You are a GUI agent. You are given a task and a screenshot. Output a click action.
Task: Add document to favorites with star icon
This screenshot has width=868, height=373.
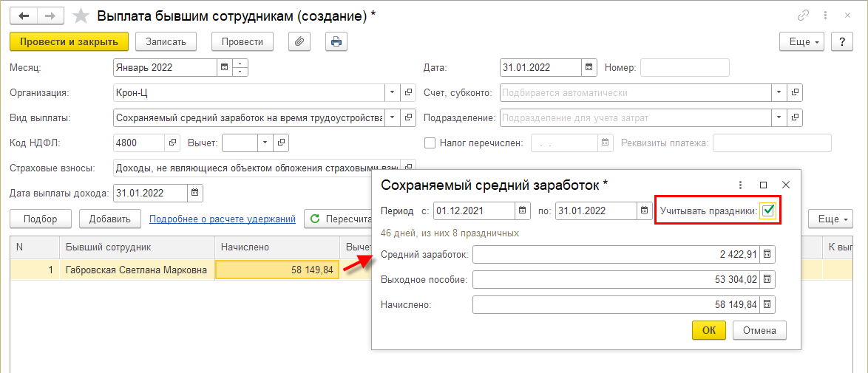82,16
